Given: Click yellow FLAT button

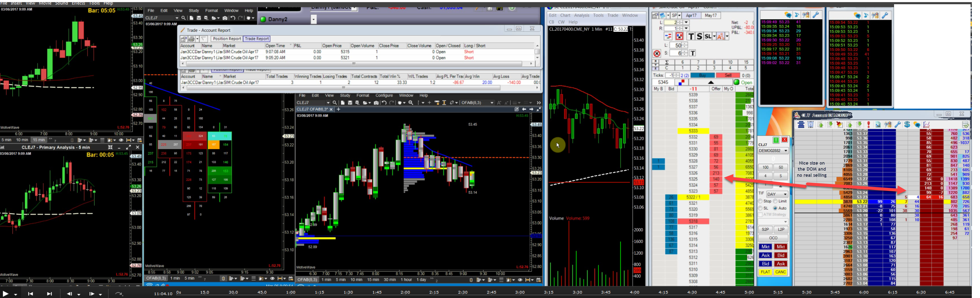Looking at the screenshot, I should click(765, 272).
